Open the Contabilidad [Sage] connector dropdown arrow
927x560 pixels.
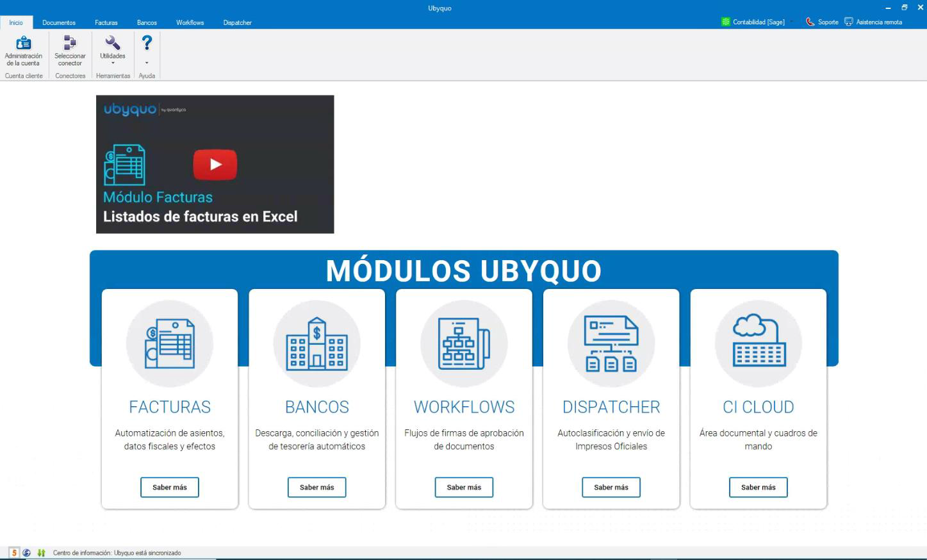pyautogui.click(x=791, y=22)
